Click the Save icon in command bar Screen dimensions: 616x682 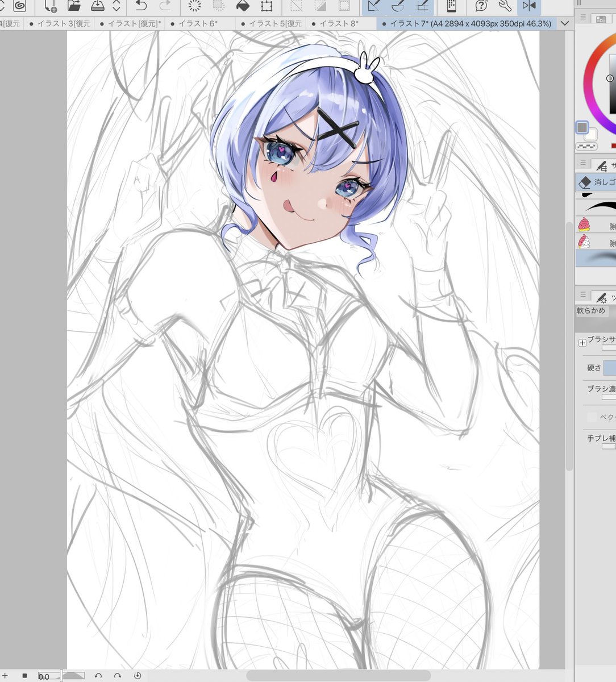pos(98,6)
